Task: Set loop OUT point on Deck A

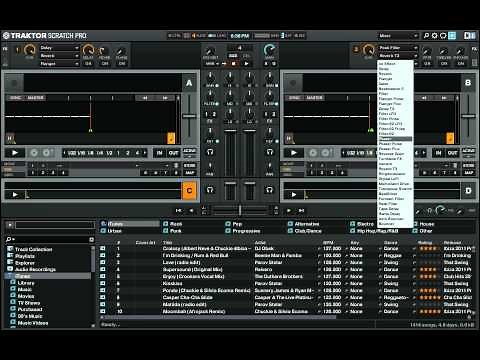Action: coord(173,153)
